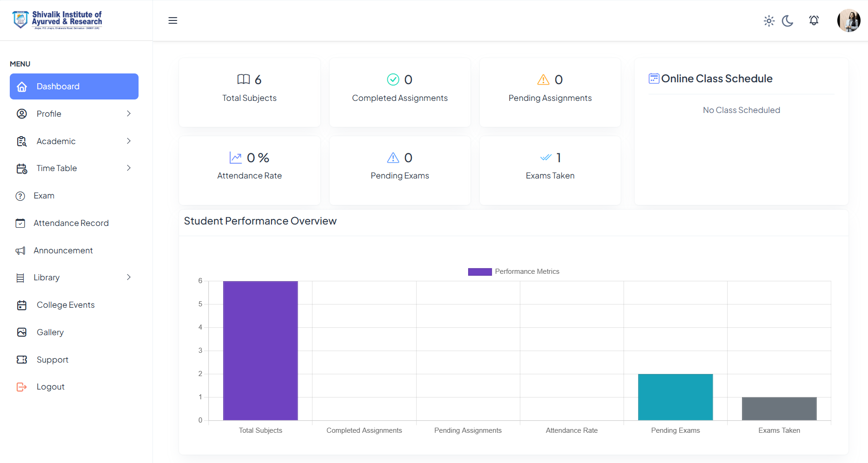Open the Time Table submenu

128,168
